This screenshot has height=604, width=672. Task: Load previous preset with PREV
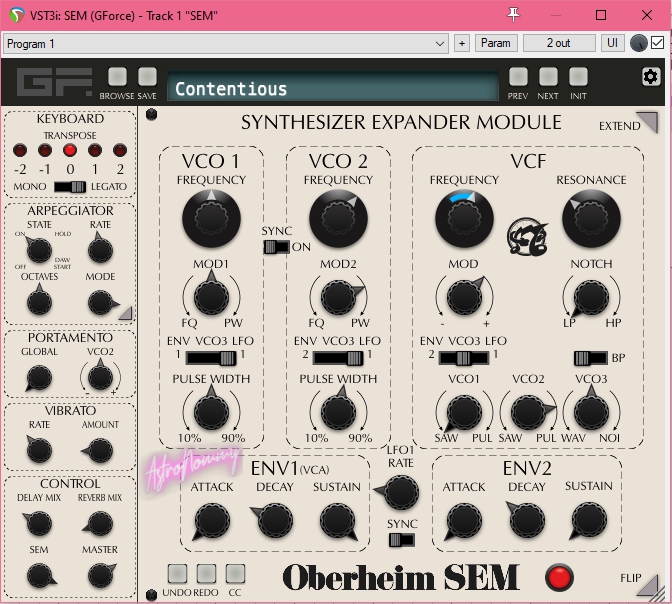point(518,77)
